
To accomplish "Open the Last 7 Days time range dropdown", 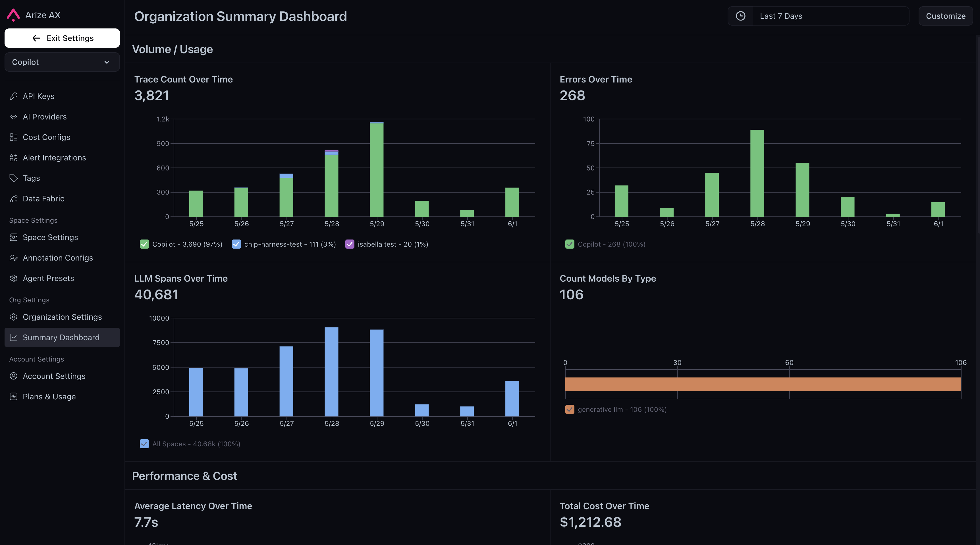I will 818,16.
